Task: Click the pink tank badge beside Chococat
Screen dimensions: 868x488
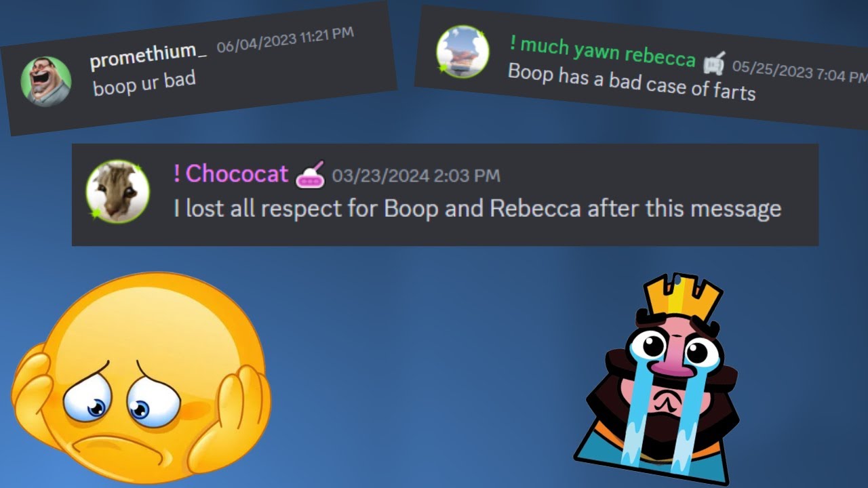Action: coord(310,174)
